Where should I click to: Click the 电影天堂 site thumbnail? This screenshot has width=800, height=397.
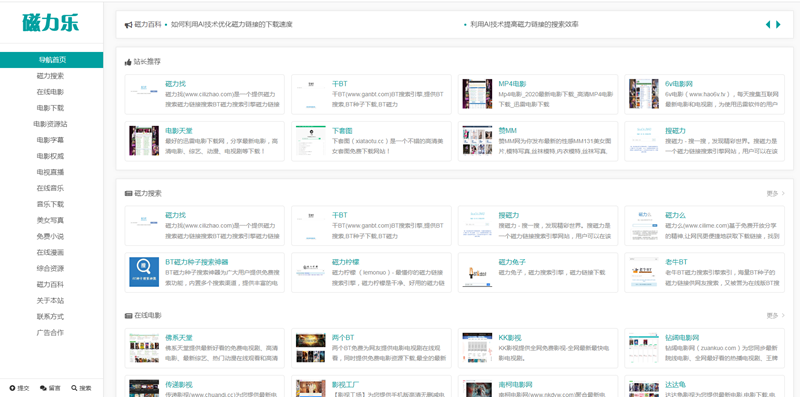[x=144, y=141]
